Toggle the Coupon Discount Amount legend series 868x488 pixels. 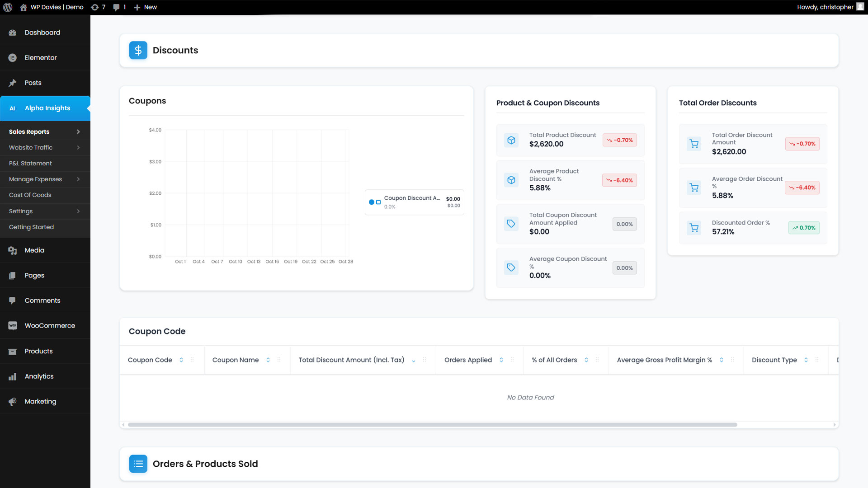point(411,202)
